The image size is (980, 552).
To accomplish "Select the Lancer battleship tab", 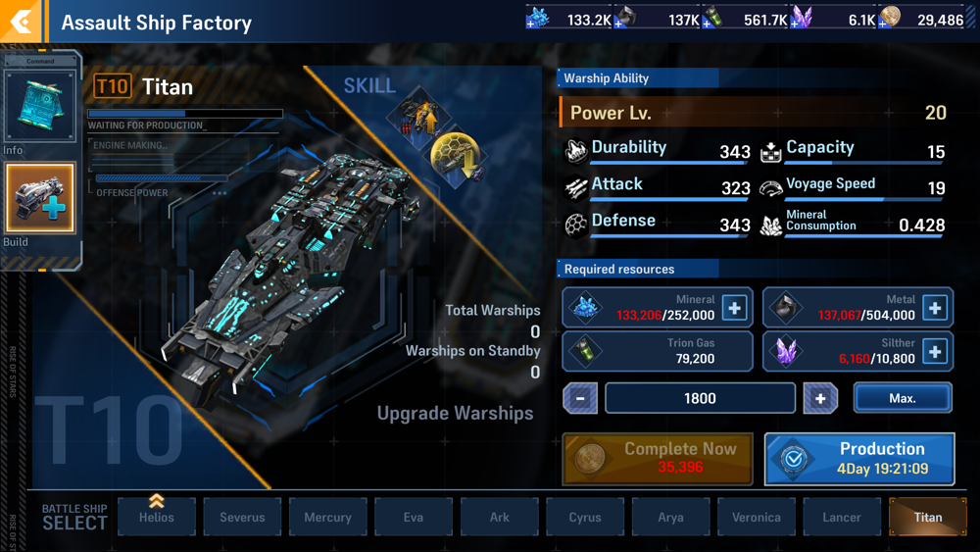I will (x=842, y=517).
